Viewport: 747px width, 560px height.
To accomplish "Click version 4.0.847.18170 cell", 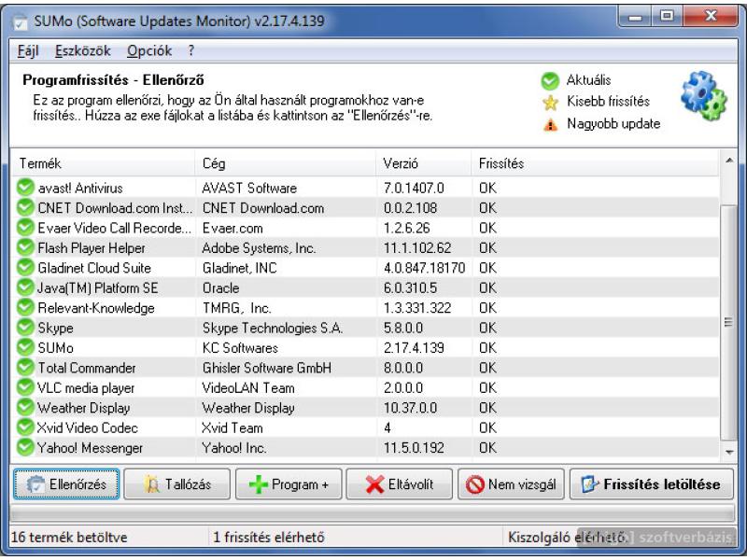I will tap(424, 268).
